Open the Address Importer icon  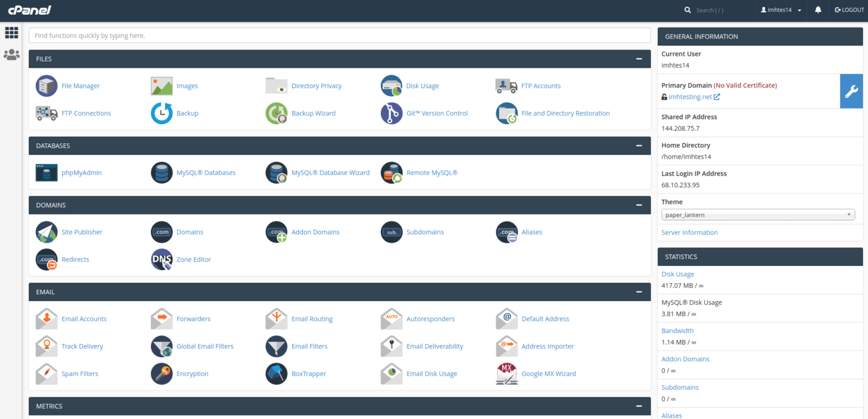506,347
